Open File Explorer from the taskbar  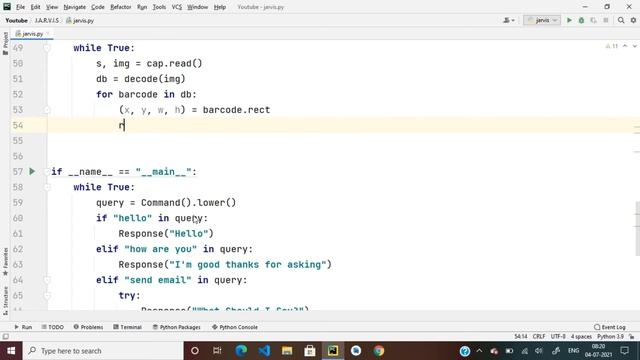click(287, 351)
